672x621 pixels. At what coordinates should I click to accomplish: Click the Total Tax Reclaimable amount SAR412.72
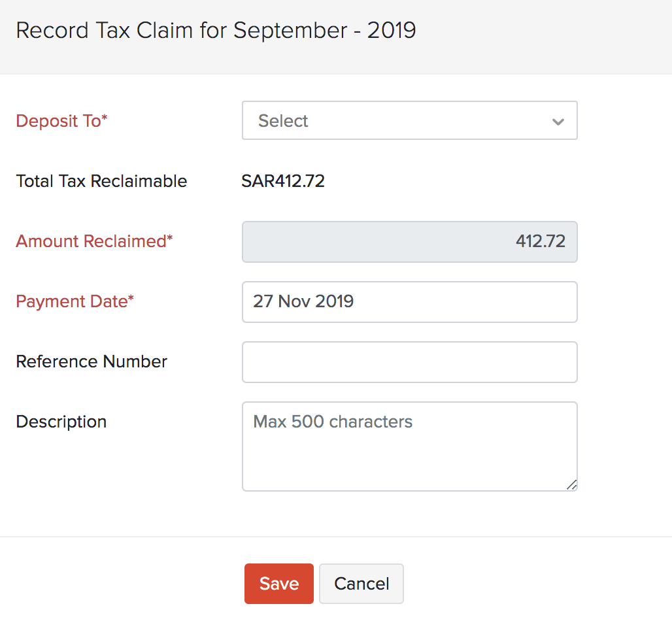[282, 181]
